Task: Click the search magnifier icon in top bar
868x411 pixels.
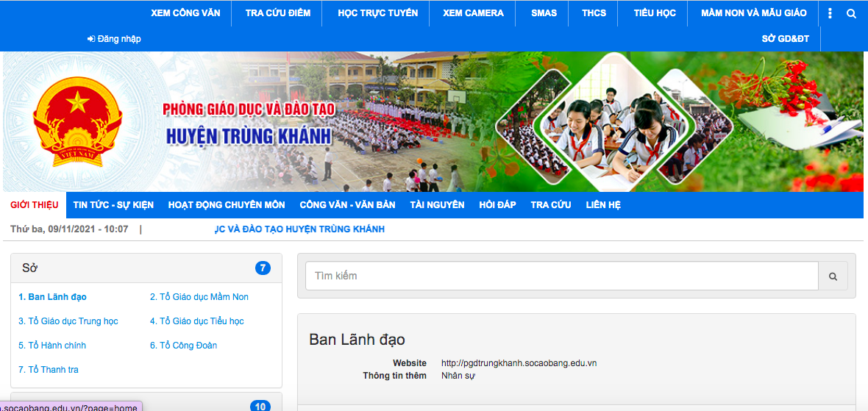Action: pos(851,13)
